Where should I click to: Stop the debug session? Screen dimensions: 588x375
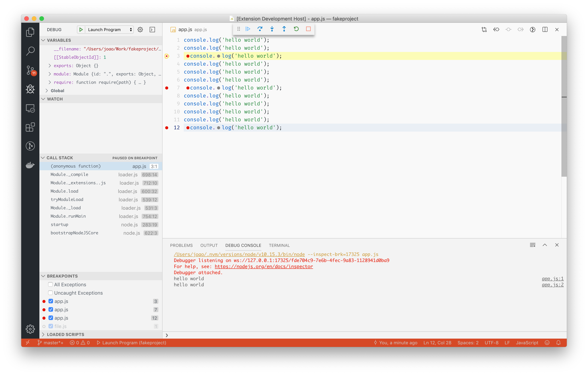pyautogui.click(x=308, y=29)
